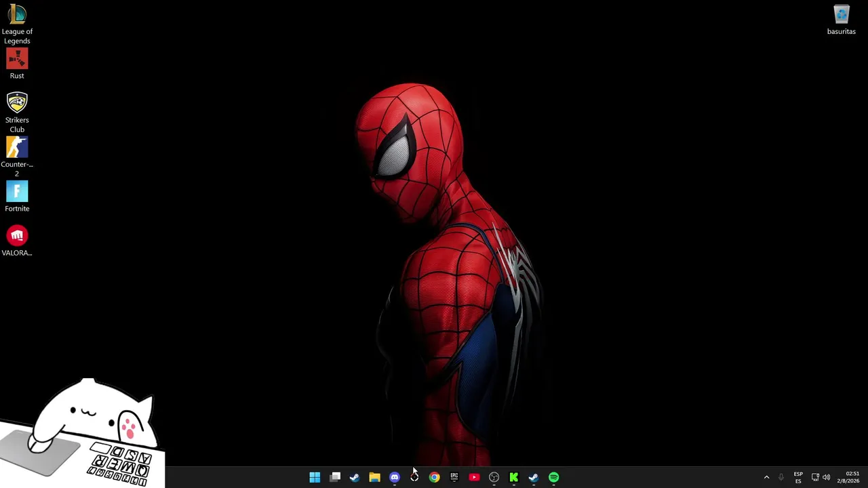The height and width of the screenshot is (488, 868).
Task: Select the VALORANT desktop icon
Action: click(x=17, y=241)
